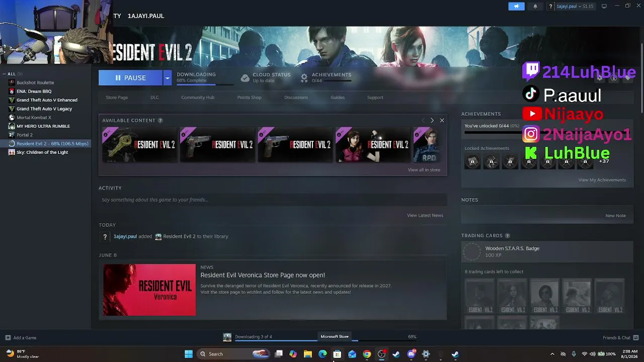Select Grand Theft Auto V Legacy
Screen dimensions: 644x362
(45, 109)
